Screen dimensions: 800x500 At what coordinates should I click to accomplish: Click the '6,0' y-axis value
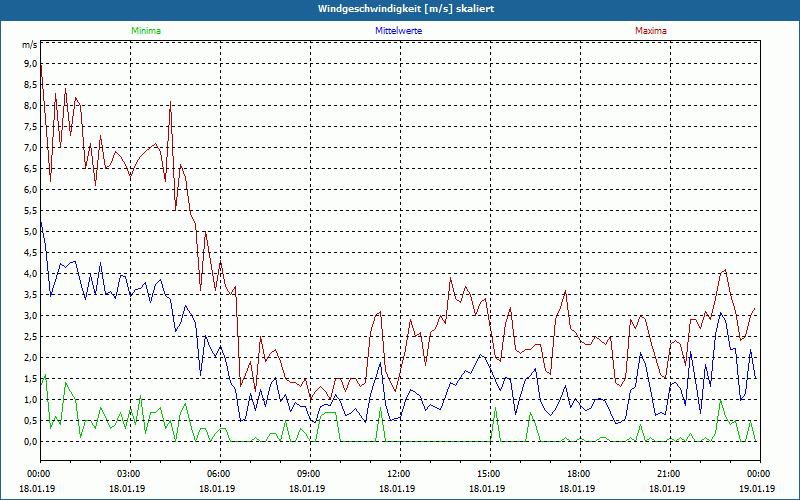31,190
